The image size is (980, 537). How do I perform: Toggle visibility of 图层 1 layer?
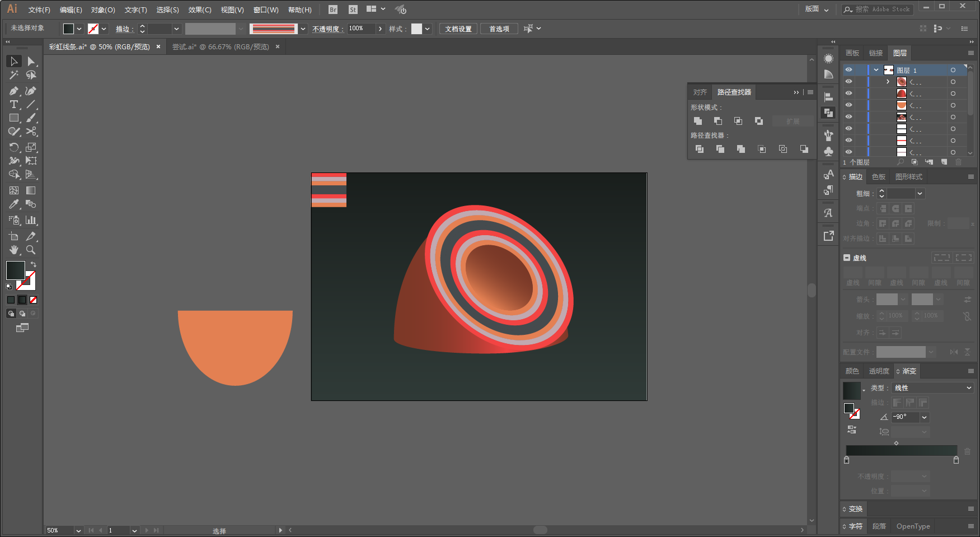pos(848,70)
